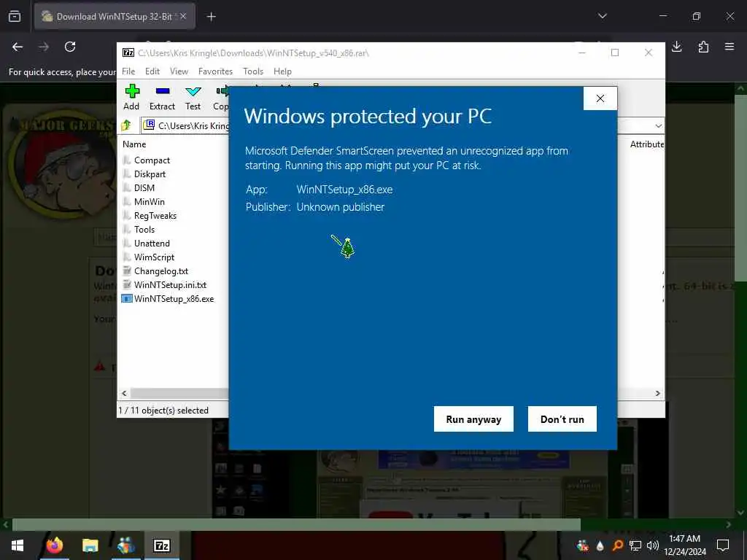Viewport: 747px width, 560px height.
Task: Open the Edit menu in 7-Zip
Action: click(152, 71)
